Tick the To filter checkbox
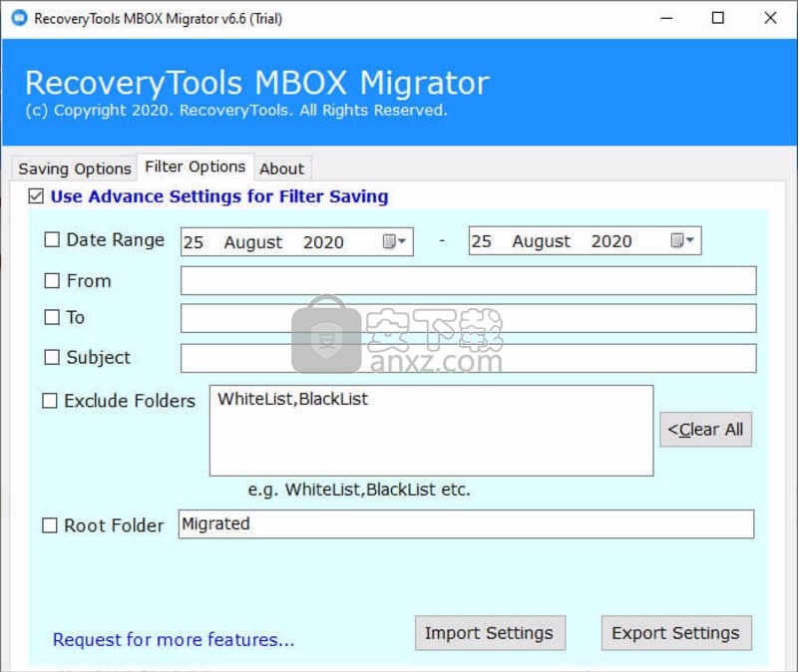This screenshot has height=672, width=799. [52, 317]
